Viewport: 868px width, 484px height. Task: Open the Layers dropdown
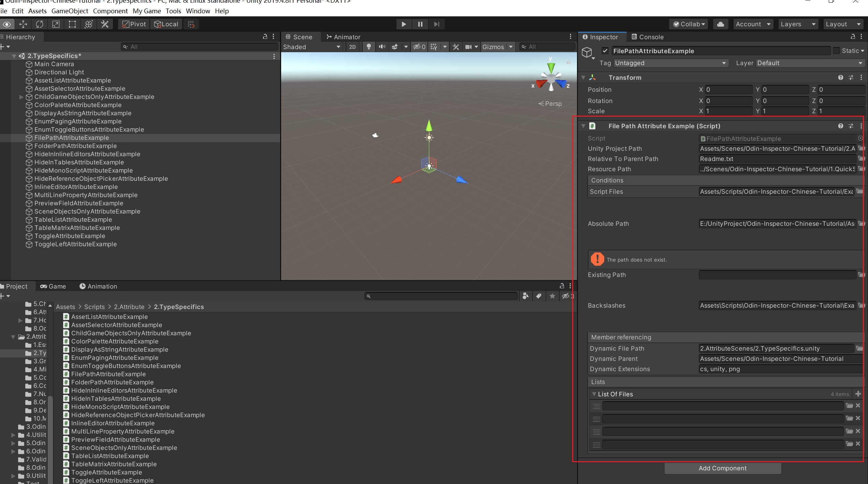coord(798,24)
